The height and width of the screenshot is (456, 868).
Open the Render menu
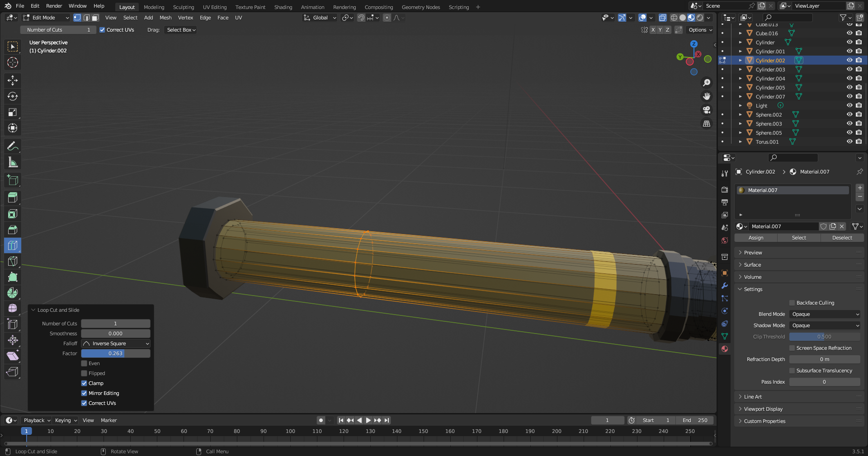pos(54,6)
